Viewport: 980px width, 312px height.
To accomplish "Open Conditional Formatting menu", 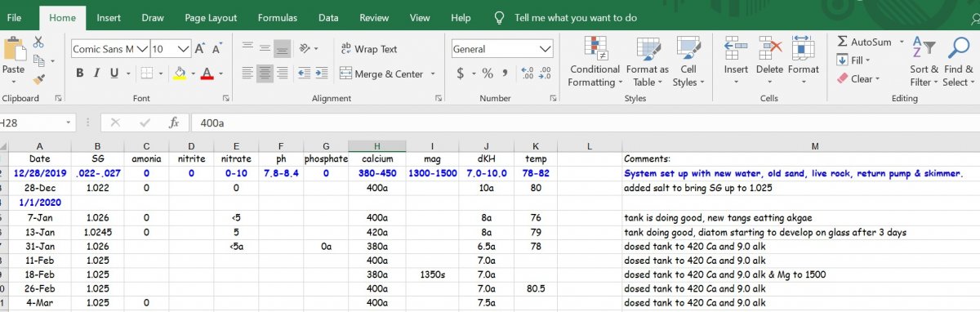I will pyautogui.click(x=595, y=62).
